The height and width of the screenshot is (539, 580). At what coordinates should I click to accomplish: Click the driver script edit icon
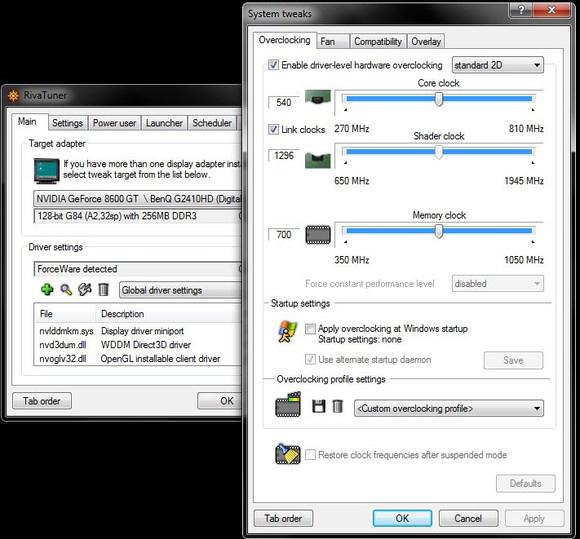pyautogui.click(x=85, y=289)
